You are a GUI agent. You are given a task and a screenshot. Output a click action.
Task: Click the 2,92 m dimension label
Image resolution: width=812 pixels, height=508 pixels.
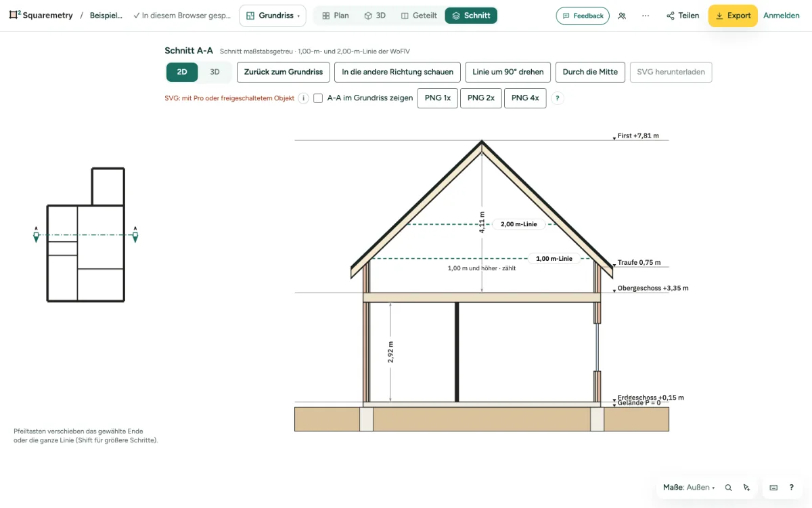(x=390, y=352)
